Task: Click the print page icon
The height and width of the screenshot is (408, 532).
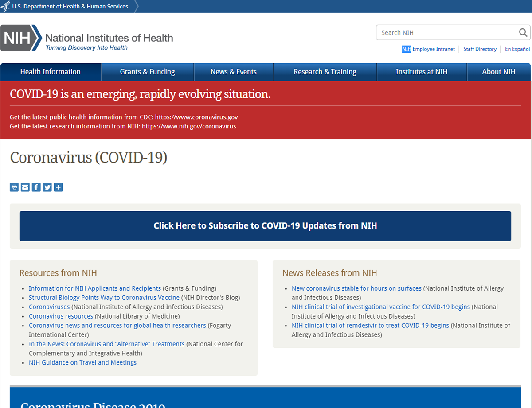Action: pos(14,187)
